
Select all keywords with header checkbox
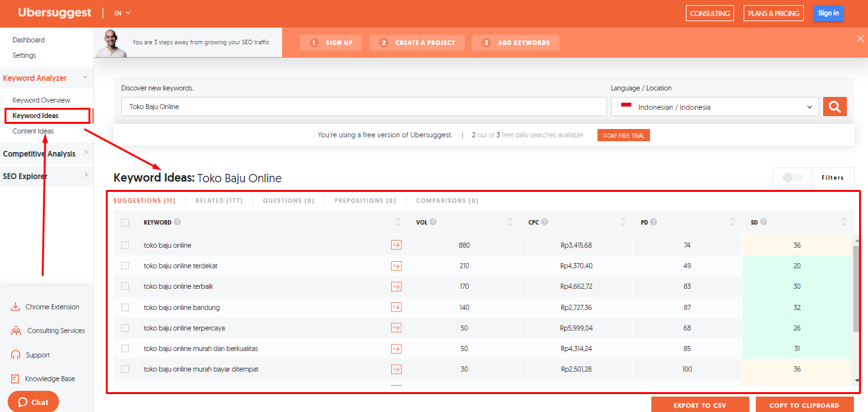point(125,223)
